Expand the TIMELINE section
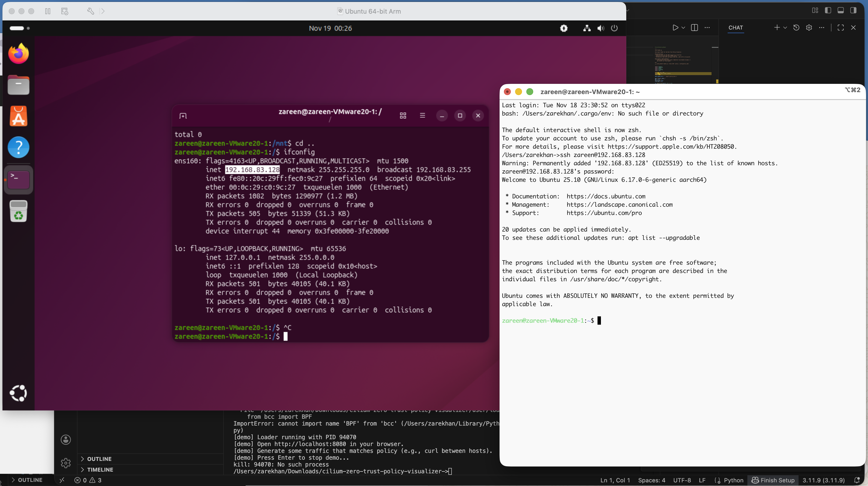 [x=100, y=469]
